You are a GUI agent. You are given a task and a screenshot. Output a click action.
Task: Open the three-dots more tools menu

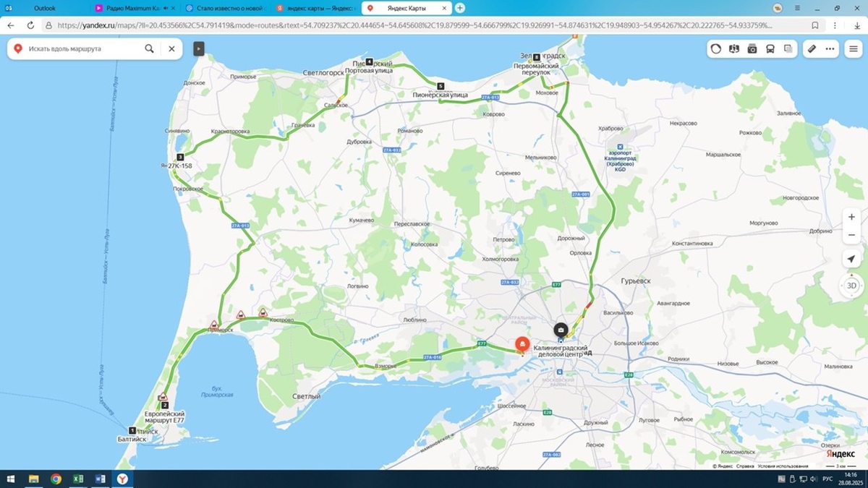[x=830, y=49]
